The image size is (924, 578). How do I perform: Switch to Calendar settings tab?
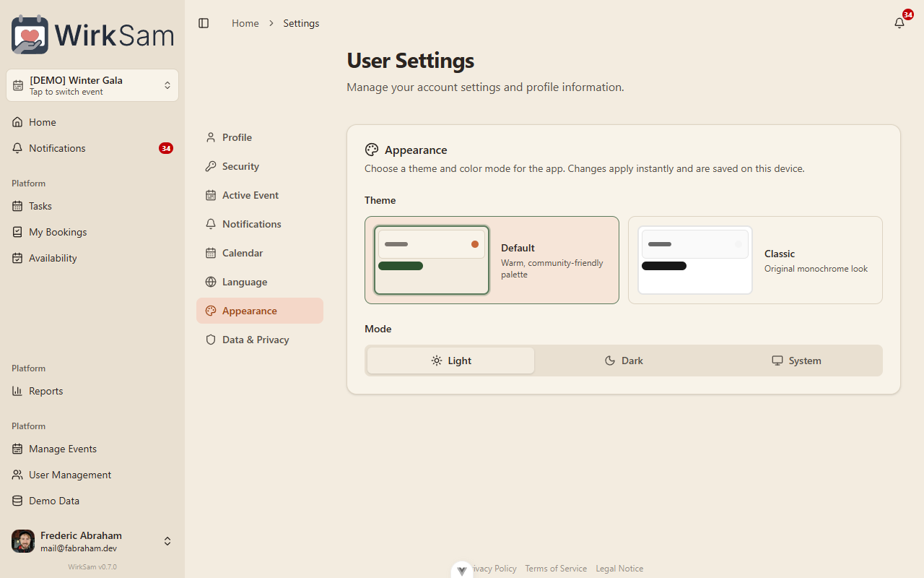click(x=260, y=253)
